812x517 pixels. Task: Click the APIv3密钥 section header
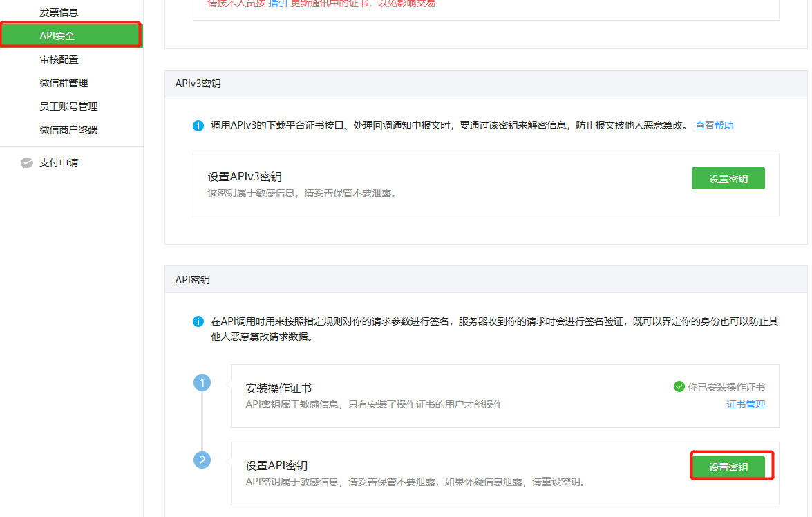[x=198, y=84]
